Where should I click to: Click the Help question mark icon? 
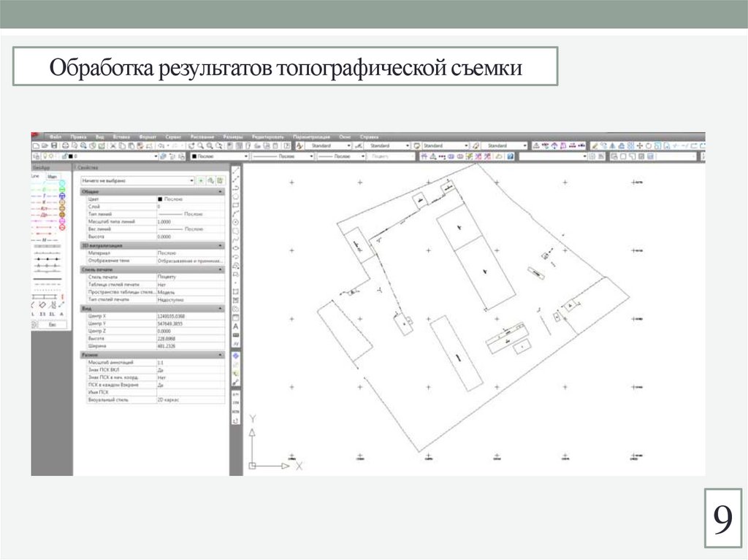tap(511, 156)
